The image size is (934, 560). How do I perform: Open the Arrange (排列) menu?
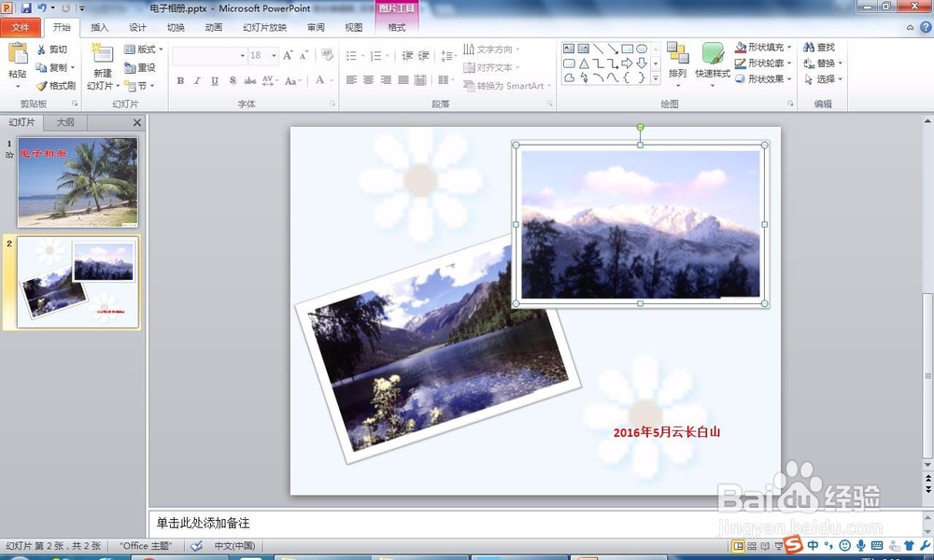click(x=677, y=64)
